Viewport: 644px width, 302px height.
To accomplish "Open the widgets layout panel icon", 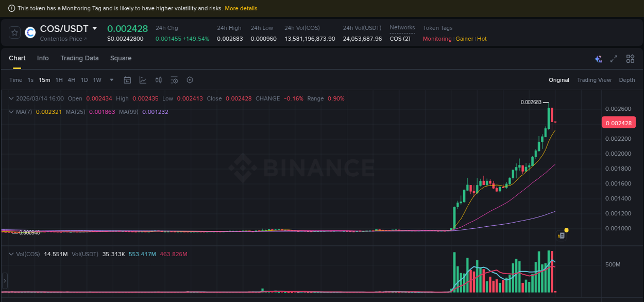I will coord(630,59).
